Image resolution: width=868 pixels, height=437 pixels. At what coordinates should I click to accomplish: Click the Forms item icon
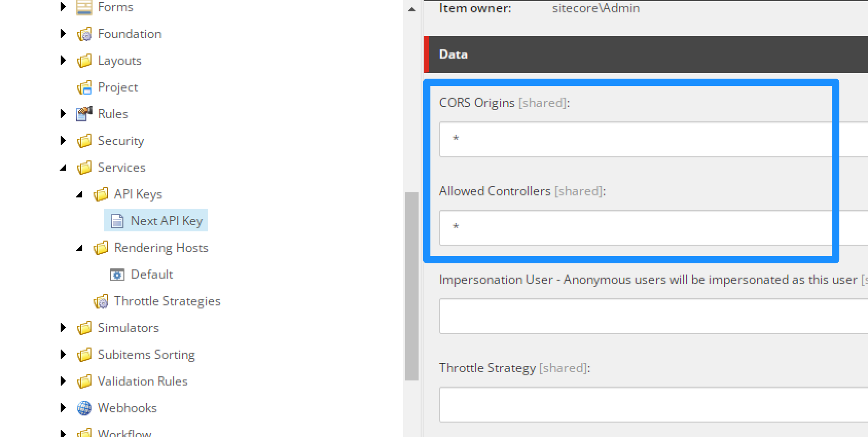point(84,7)
